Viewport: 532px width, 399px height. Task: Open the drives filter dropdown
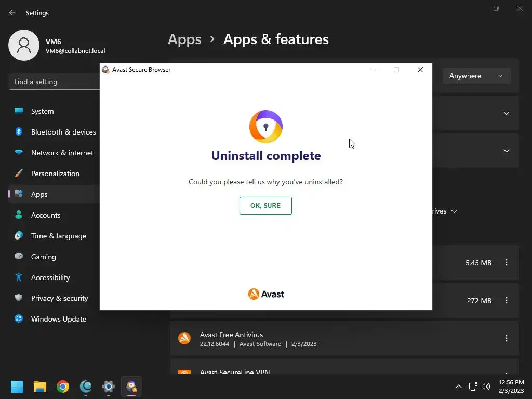pyautogui.click(x=445, y=211)
